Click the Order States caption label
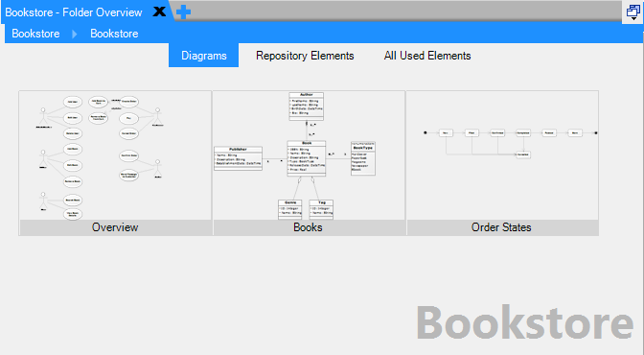 click(502, 227)
